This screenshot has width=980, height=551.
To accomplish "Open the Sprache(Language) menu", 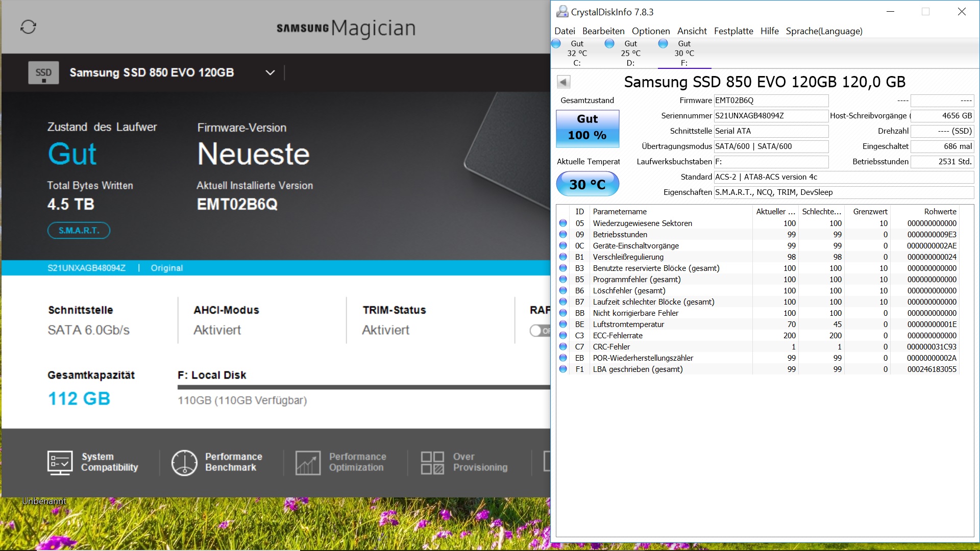I will 824,31.
